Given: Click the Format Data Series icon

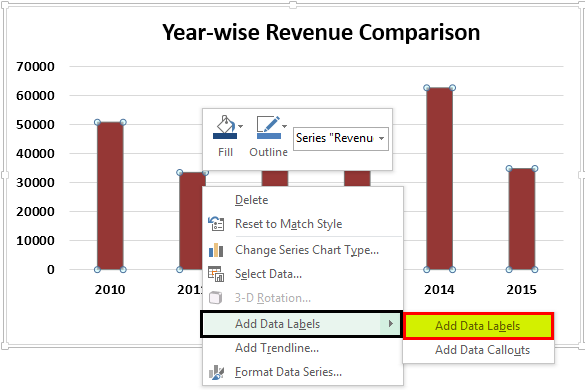Looking at the screenshot, I should pyautogui.click(x=216, y=372).
